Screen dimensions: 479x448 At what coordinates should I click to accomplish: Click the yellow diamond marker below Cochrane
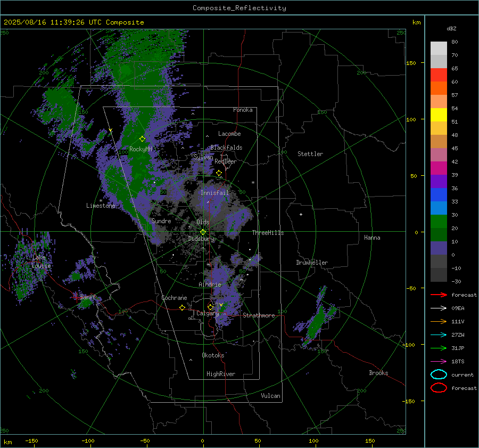click(182, 308)
